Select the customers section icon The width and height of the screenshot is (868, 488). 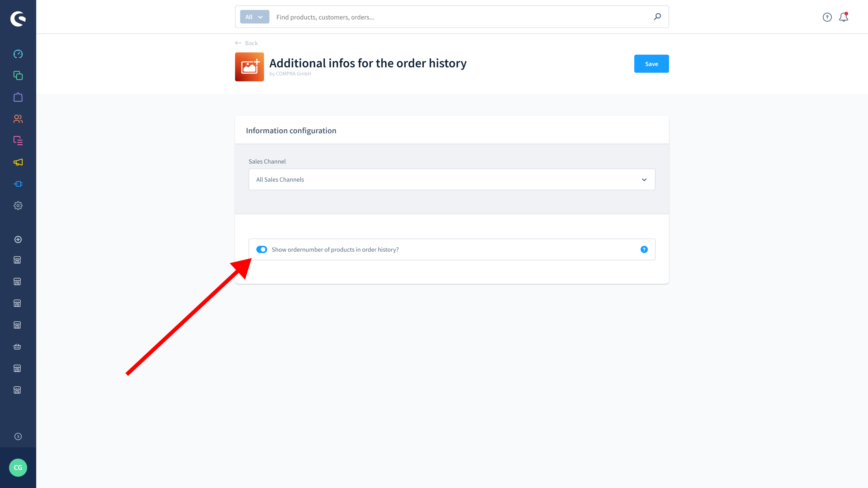[18, 119]
